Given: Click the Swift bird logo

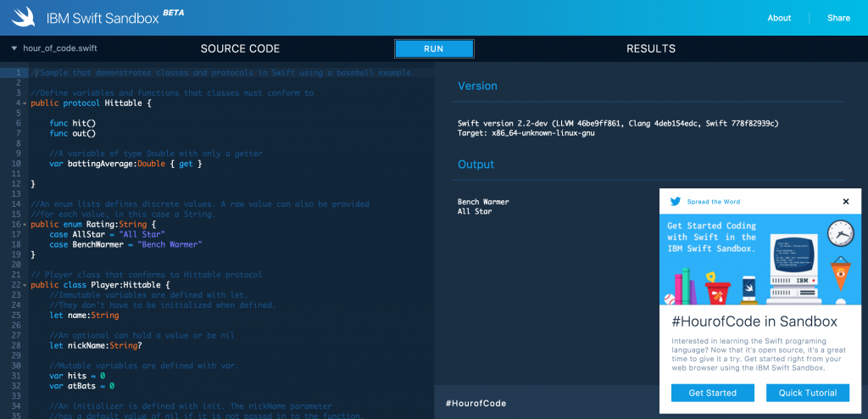Looking at the screenshot, I should pos(24,17).
